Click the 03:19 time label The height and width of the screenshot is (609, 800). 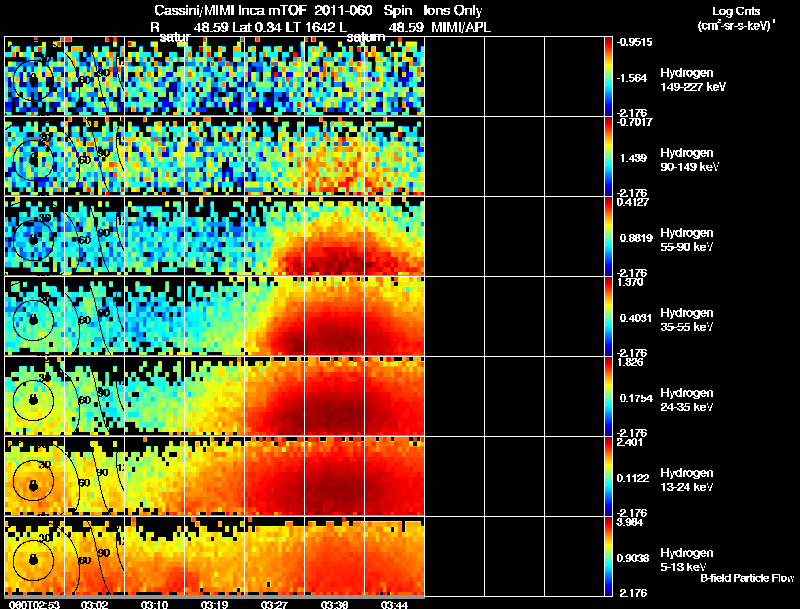pos(214,605)
